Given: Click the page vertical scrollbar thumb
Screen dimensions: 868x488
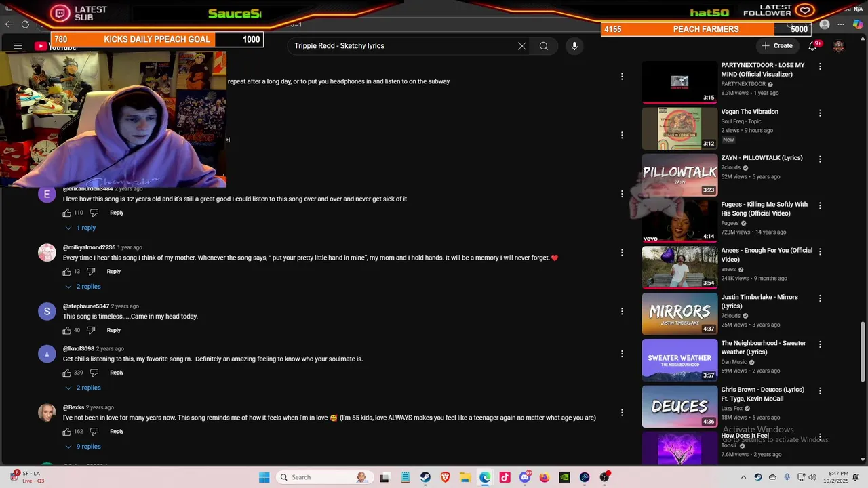Looking at the screenshot, I should click(x=863, y=350).
